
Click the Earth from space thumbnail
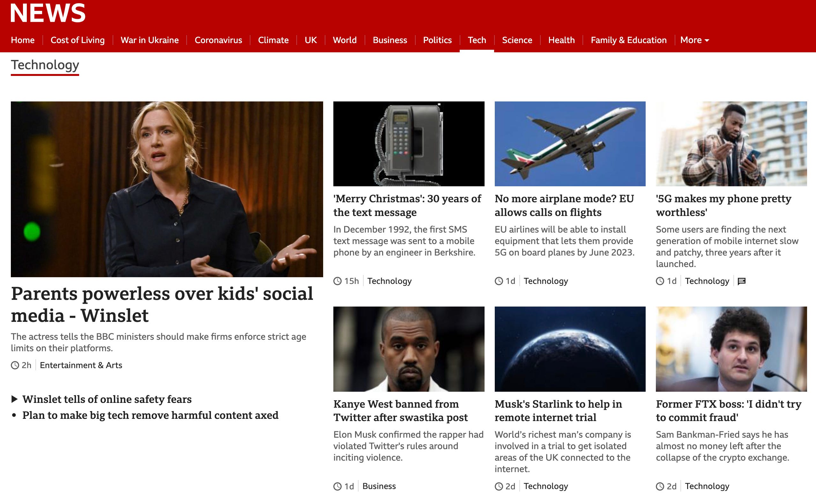tap(570, 349)
